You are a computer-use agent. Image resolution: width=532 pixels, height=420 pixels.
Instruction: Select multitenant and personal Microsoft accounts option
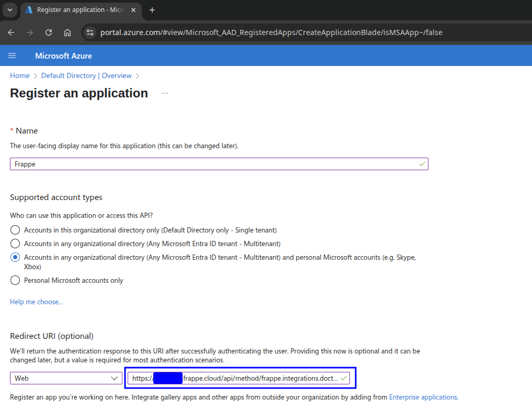coord(16,257)
